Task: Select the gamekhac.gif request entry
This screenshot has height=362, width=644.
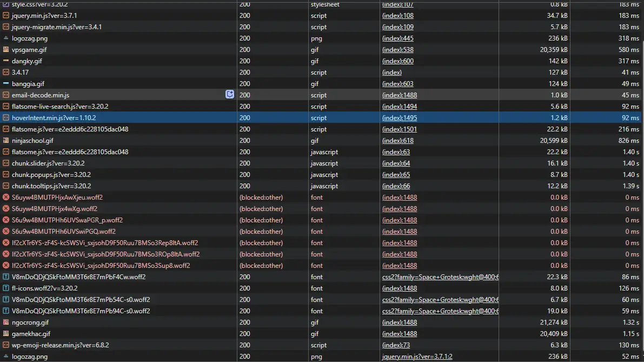Action: click(31, 334)
